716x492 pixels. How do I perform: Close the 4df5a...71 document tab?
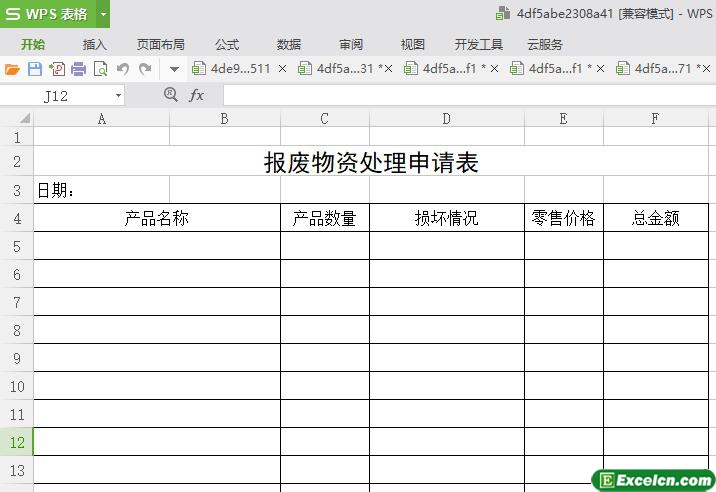(x=706, y=69)
